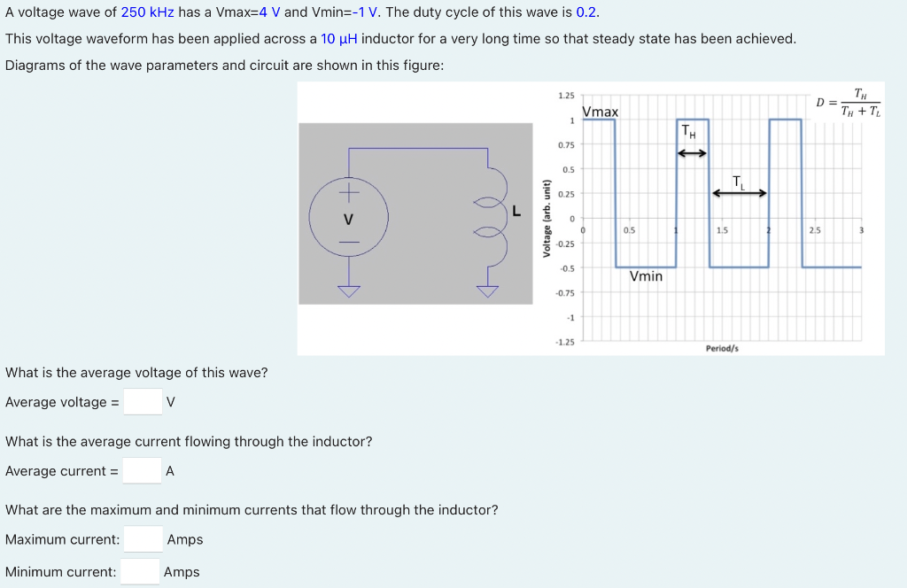This screenshot has width=907, height=588.
Task: Click the TL double-headed arrow
Action: pyautogui.click(x=740, y=193)
